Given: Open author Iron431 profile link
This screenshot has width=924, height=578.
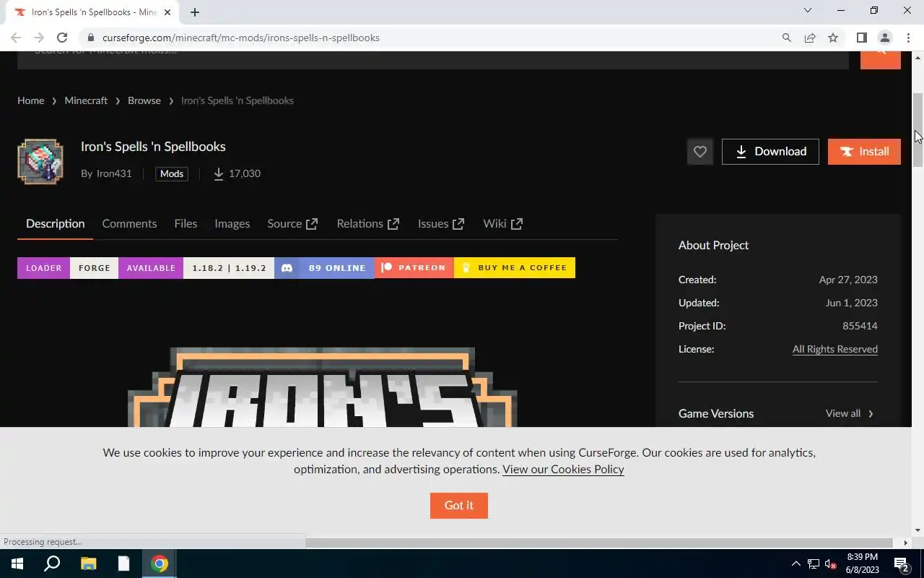Looking at the screenshot, I should tap(114, 173).
